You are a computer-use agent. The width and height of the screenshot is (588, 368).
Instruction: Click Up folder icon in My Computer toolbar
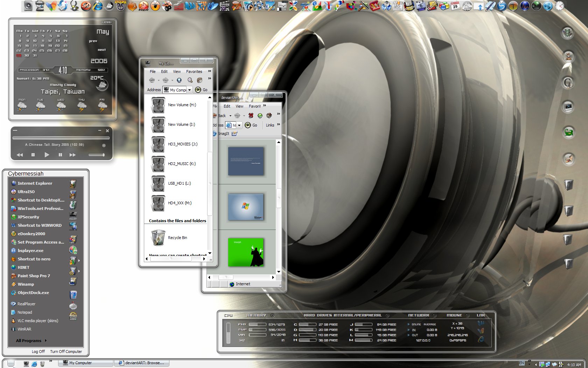click(179, 80)
